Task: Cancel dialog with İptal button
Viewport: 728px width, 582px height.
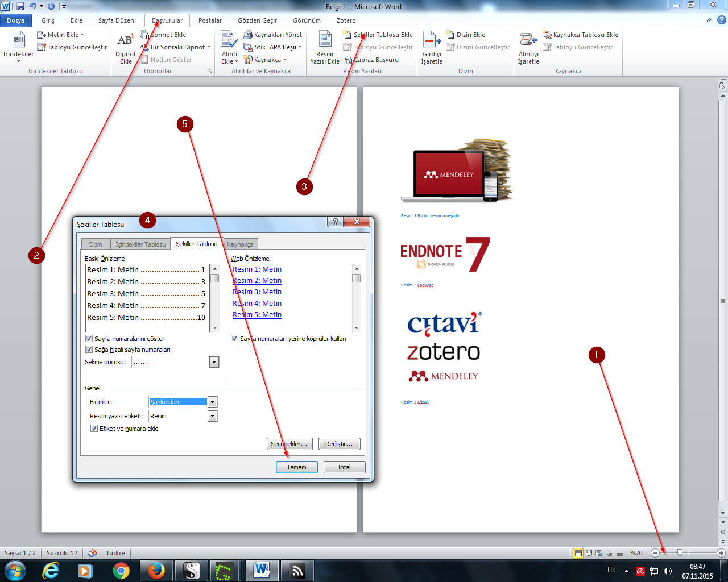Action: click(x=344, y=467)
